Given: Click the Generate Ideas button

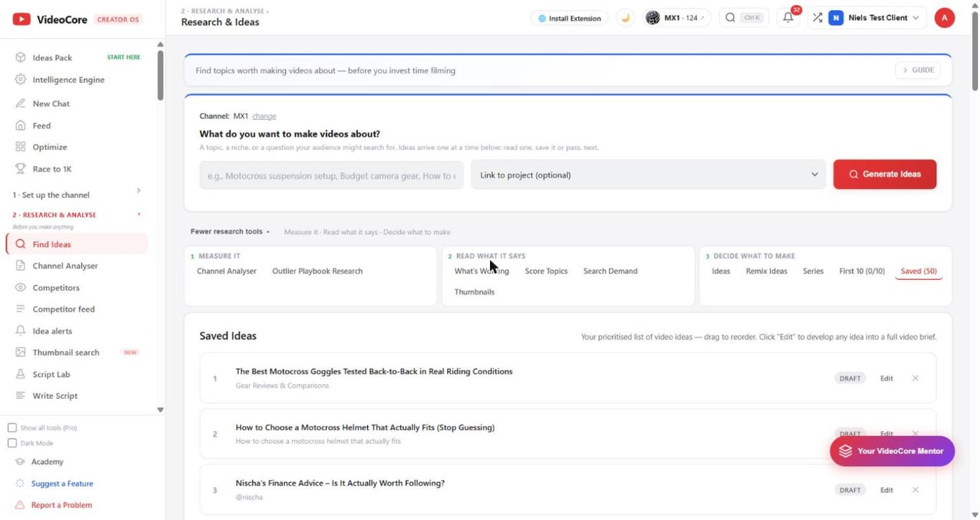Looking at the screenshot, I should [884, 174].
